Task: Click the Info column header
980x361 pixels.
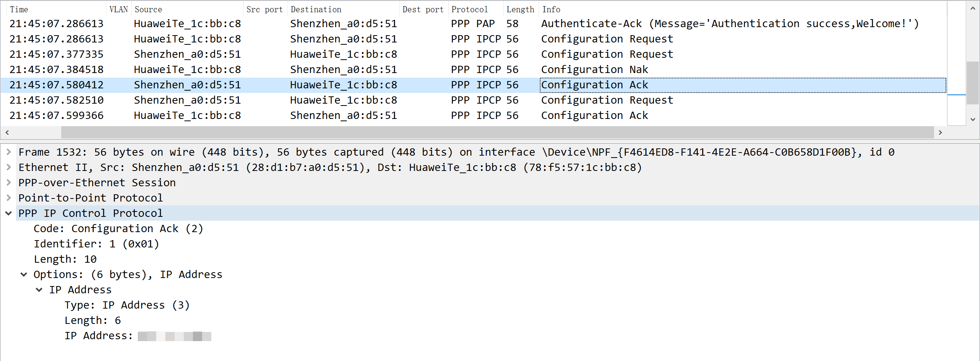Action: click(551, 9)
